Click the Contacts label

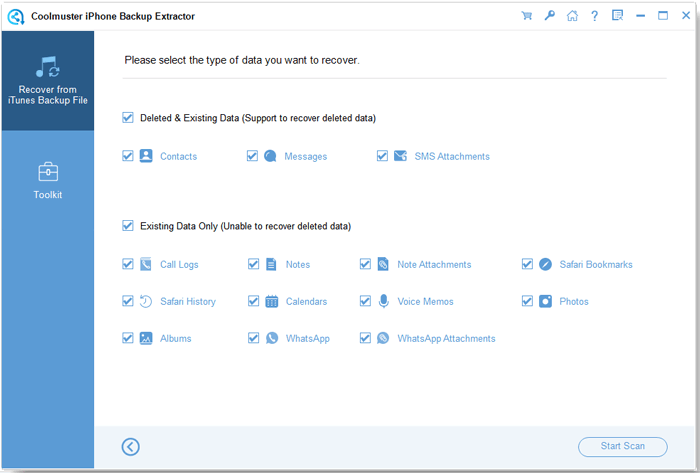[179, 156]
